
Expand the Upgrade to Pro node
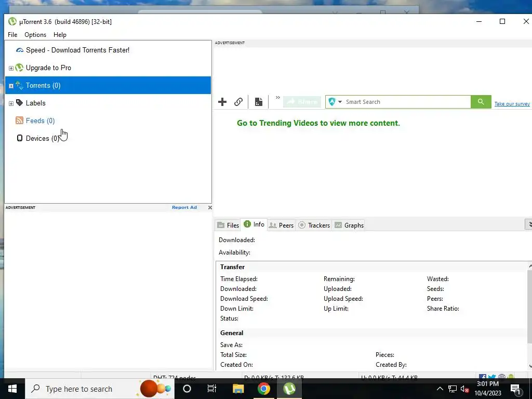pos(11,68)
